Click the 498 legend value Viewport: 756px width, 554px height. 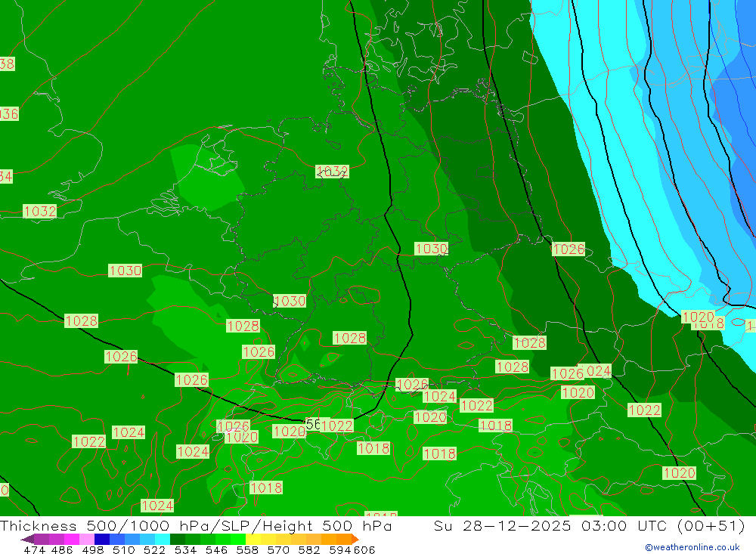[x=92, y=549]
